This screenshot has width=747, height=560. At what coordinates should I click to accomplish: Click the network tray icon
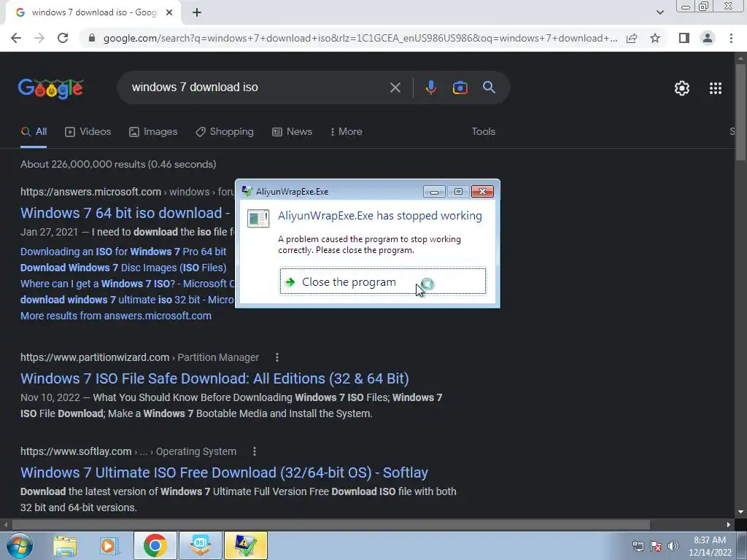pos(638,546)
